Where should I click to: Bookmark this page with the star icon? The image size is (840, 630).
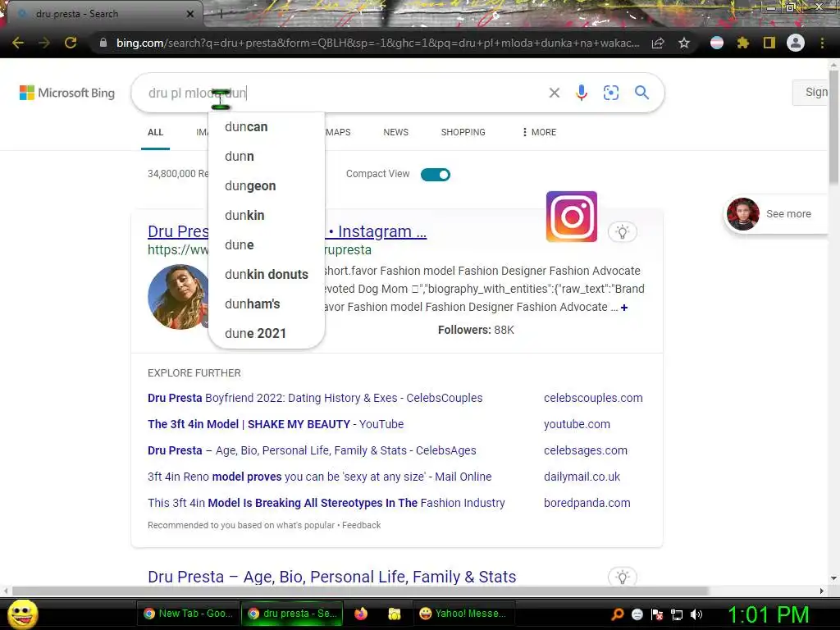point(684,43)
